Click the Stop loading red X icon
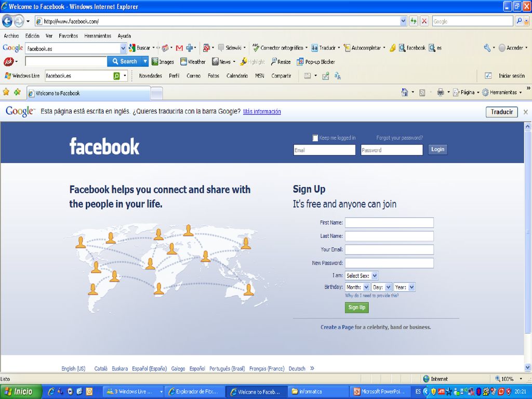The height and width of the screenshot is (399, 532). tap(424, 21)
